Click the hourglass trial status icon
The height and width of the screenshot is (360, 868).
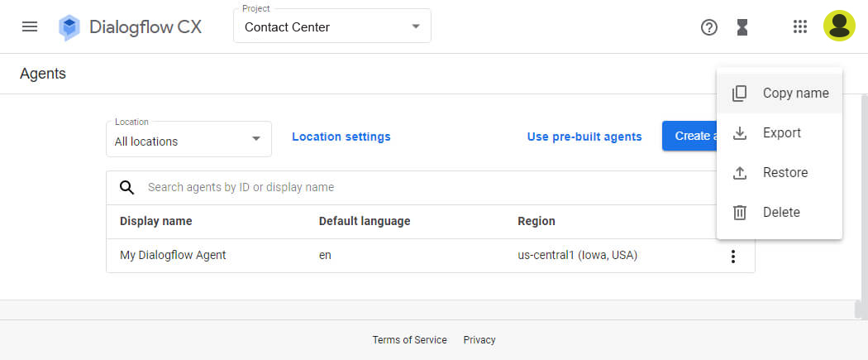click(742, 27)
